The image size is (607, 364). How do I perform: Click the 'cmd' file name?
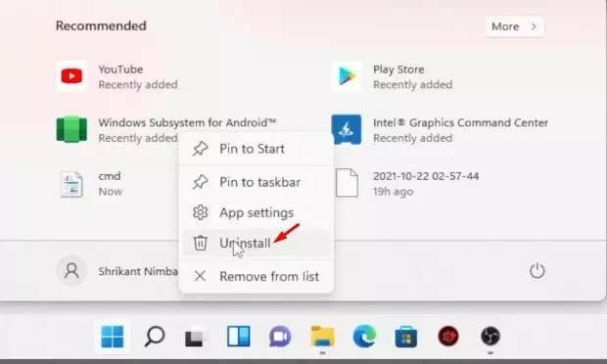[x=110, y=176]
